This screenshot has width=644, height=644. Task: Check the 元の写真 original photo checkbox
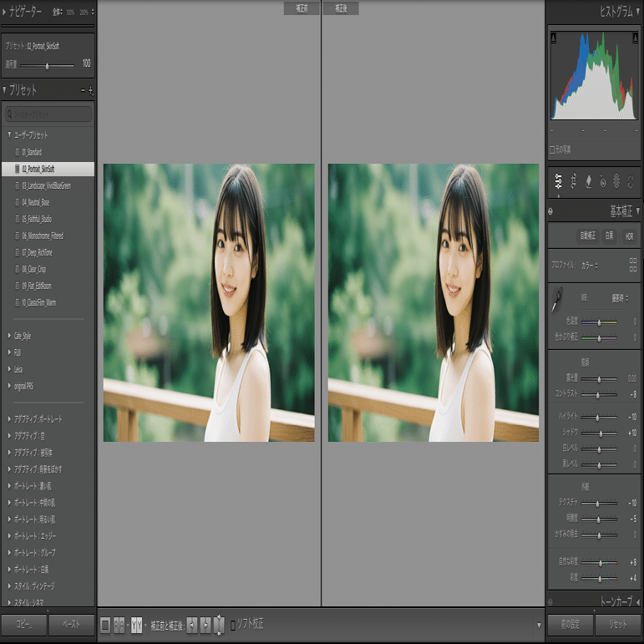point(552,150)
